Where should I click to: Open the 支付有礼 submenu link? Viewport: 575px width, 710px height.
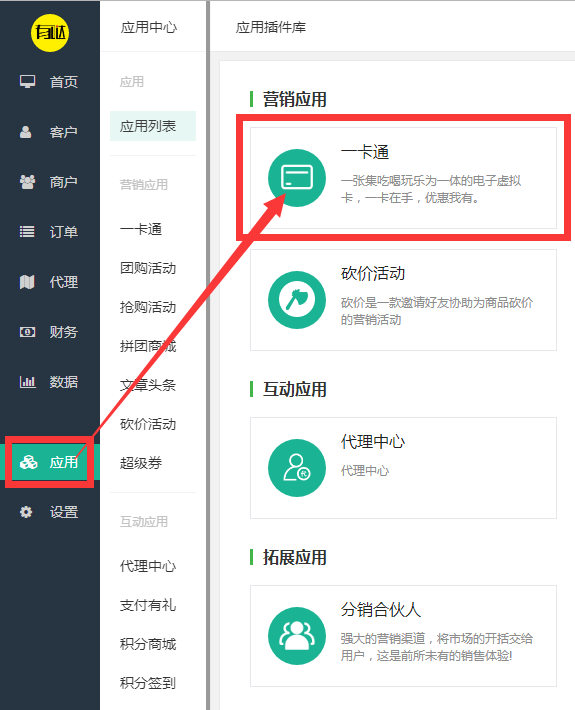(x=148, y=605)
